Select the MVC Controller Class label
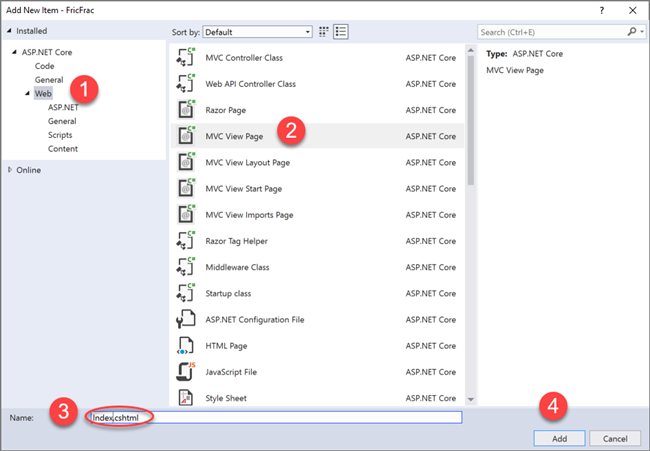The image size is (650, 451). click(x=244, y=58)
